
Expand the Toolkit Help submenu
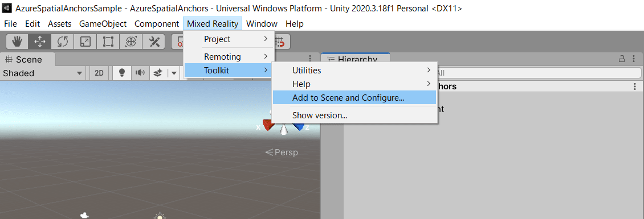354,84
